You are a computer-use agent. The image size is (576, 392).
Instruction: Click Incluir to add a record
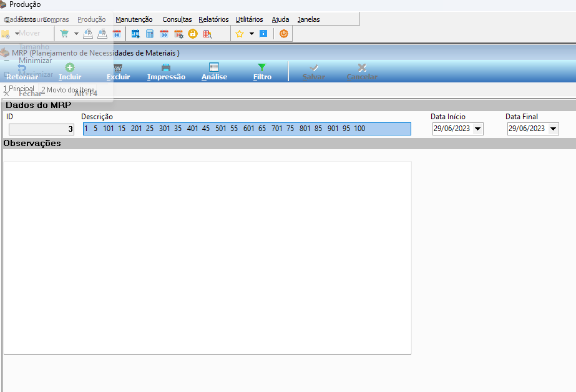pyautogui.click(x=70, y=72)
